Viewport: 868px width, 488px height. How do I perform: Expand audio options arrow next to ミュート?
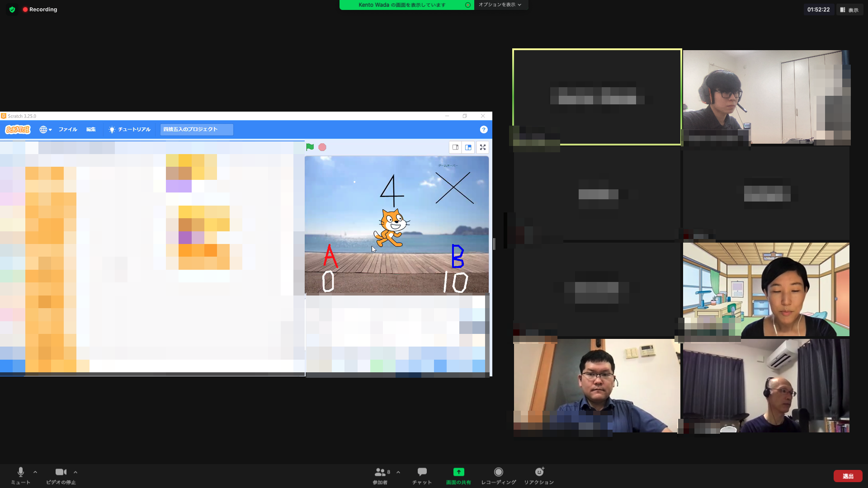coord(35,472)
